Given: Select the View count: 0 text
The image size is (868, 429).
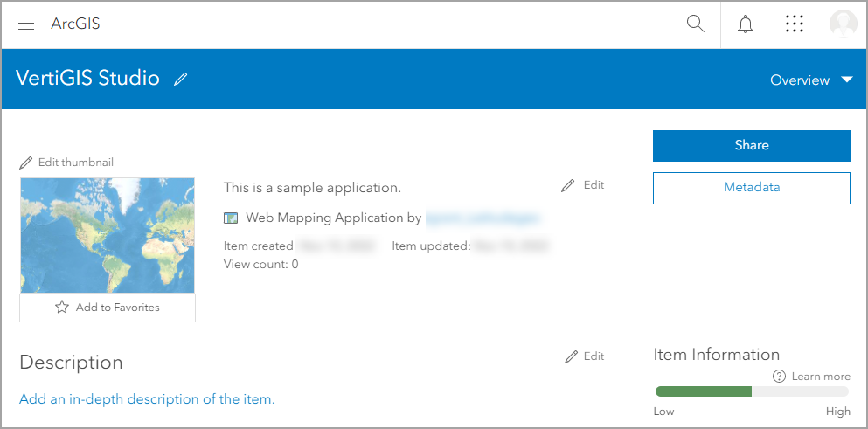Looking at the screenshot, I should 260,264.
